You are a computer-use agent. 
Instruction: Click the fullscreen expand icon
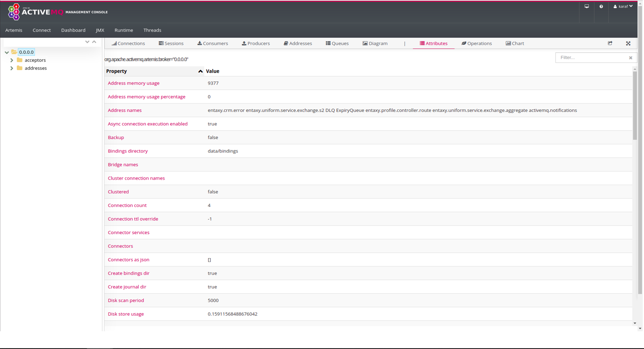pos(628,43)
